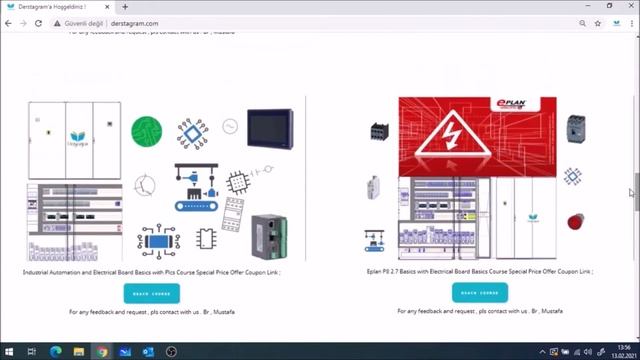640x360 pixels.
Task: Click the conveyor robot arm icon in left course
Action: [196, 187]
